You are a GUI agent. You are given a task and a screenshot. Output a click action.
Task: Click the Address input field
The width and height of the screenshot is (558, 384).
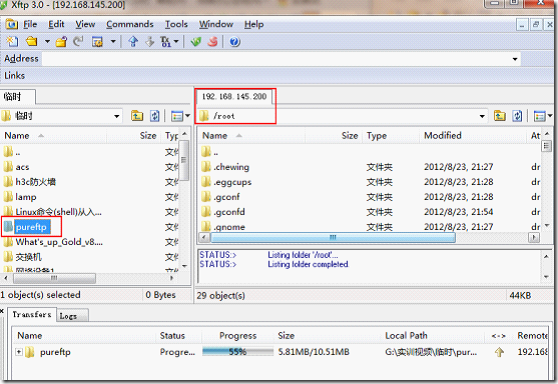[276, 59]
